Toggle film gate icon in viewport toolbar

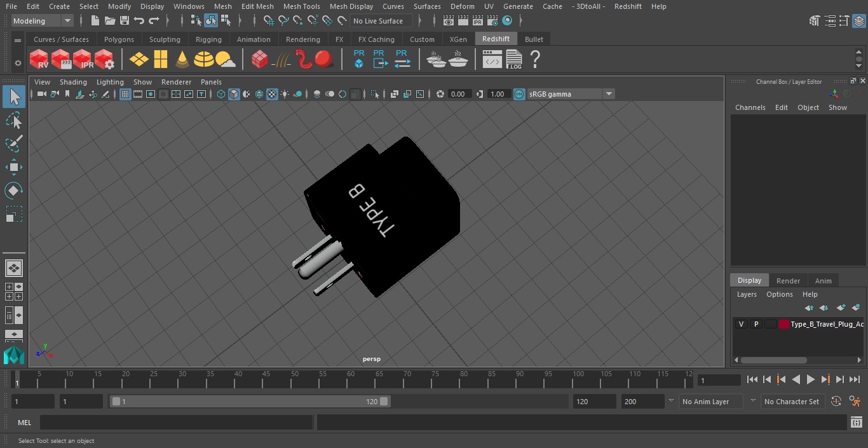(x=138, y=94)
